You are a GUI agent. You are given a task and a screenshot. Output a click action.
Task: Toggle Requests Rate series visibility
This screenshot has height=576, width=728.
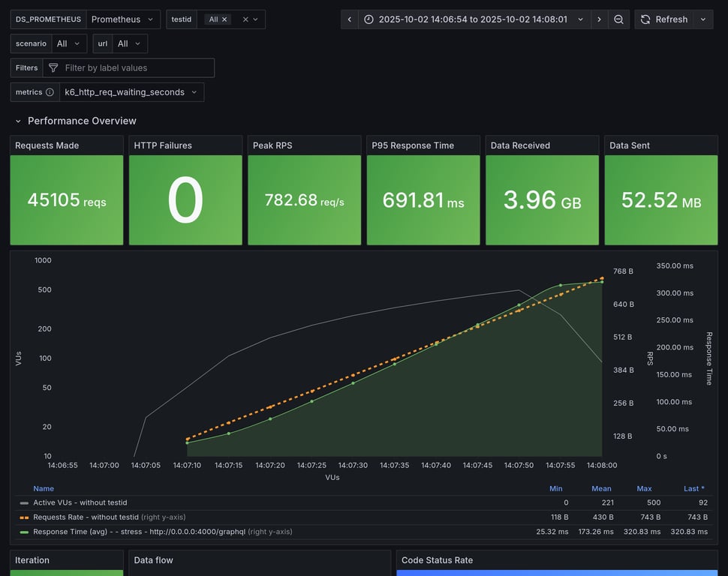pos(86,517)
